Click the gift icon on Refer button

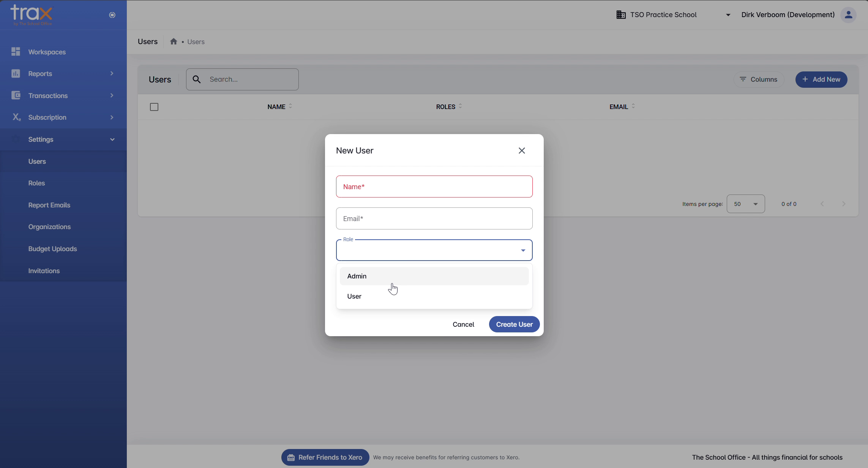click(x=291, y=457)
